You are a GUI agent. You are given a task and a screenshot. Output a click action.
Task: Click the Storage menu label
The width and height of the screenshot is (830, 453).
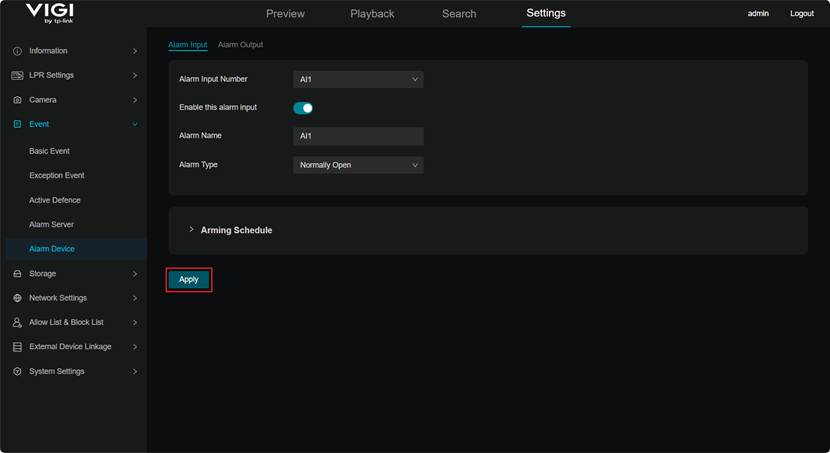42,274
